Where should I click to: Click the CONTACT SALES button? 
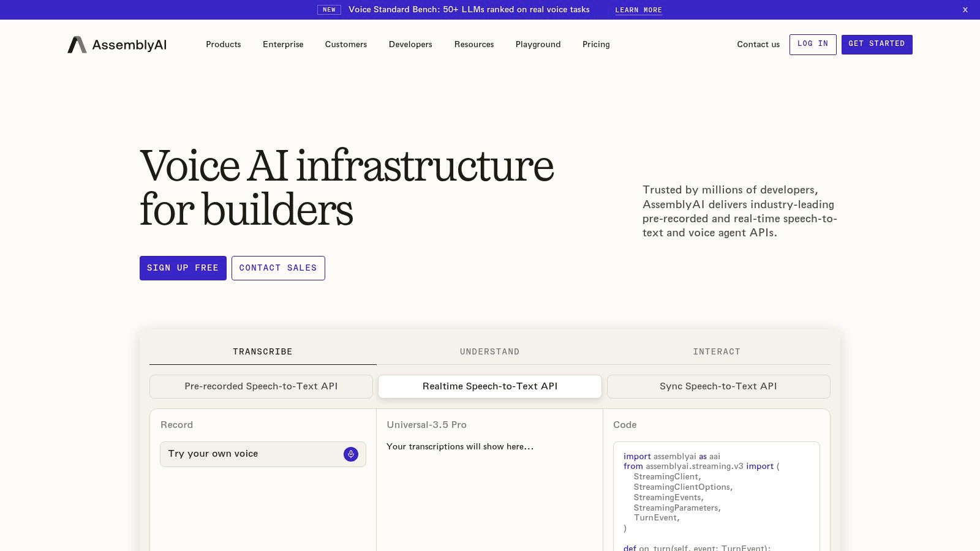coord(278,268)
